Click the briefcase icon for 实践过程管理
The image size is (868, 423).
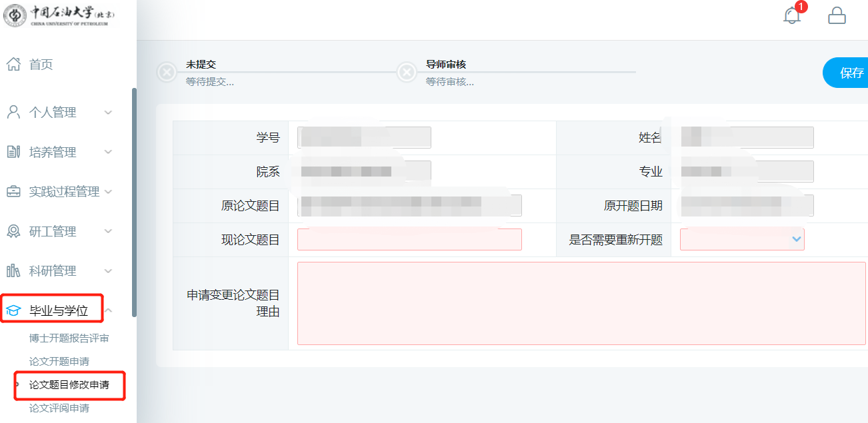click(13, 192)
